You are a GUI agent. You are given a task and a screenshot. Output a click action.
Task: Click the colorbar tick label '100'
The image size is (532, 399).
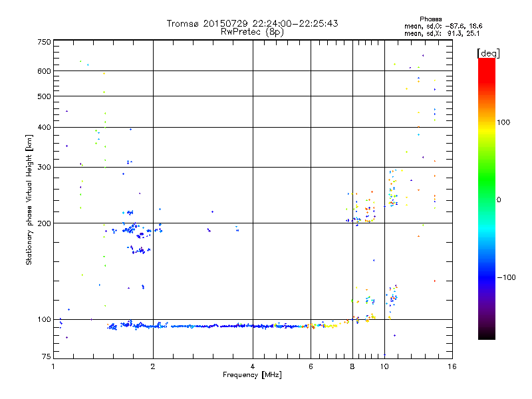click(503, 122)
